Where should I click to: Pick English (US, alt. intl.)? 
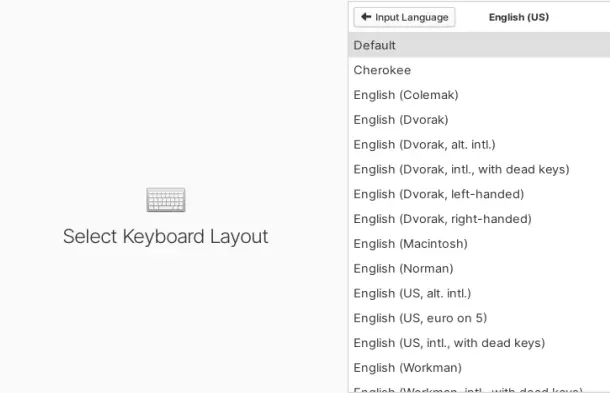pyautogui.click(x=479, y=293)
